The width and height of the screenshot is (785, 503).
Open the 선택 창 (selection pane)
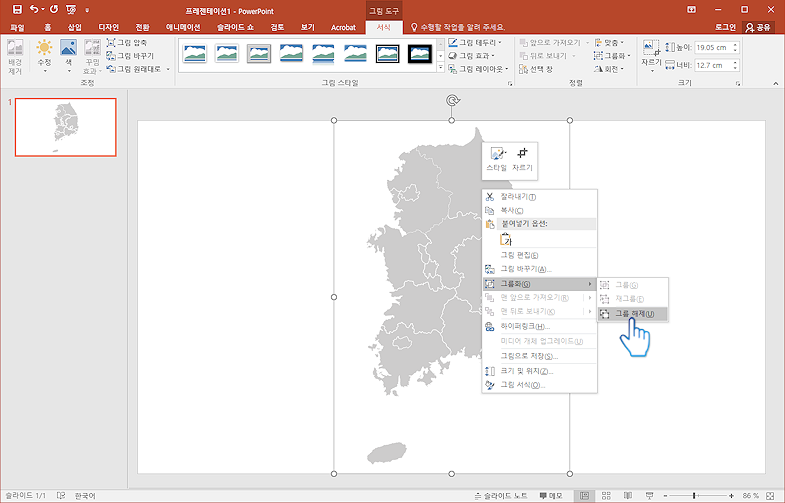pyautogui.click(x=536, y=69)
